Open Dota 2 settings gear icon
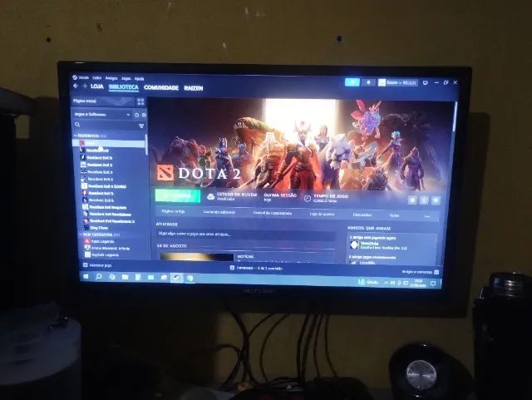Image resolution: width=532 pixels, height=400 pixels. click(412, 200)
